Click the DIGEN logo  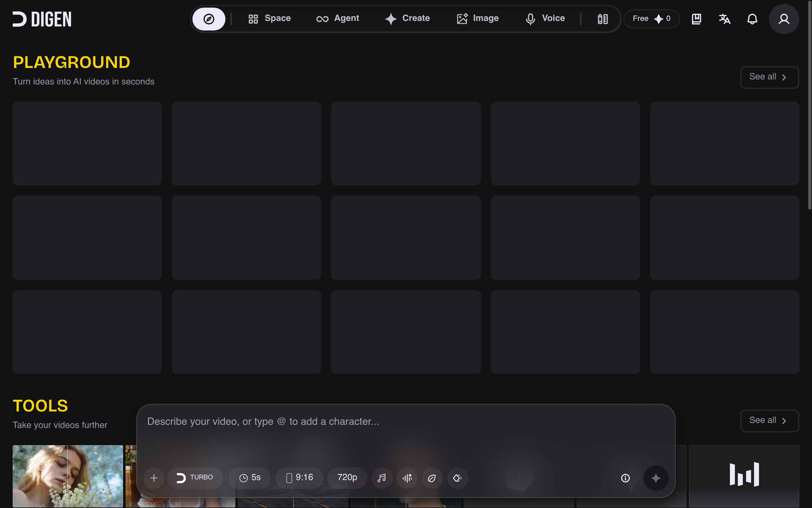(42, 19)
